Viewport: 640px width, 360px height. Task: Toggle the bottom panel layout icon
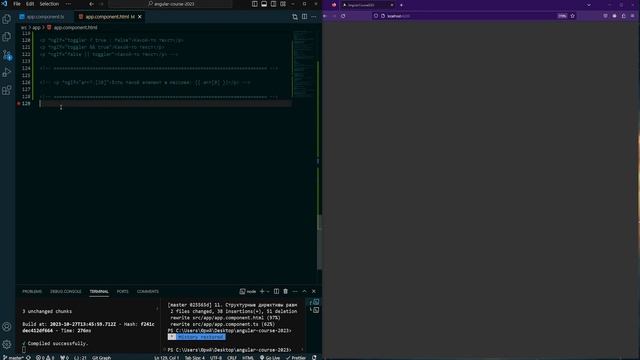tap(264, 4)
